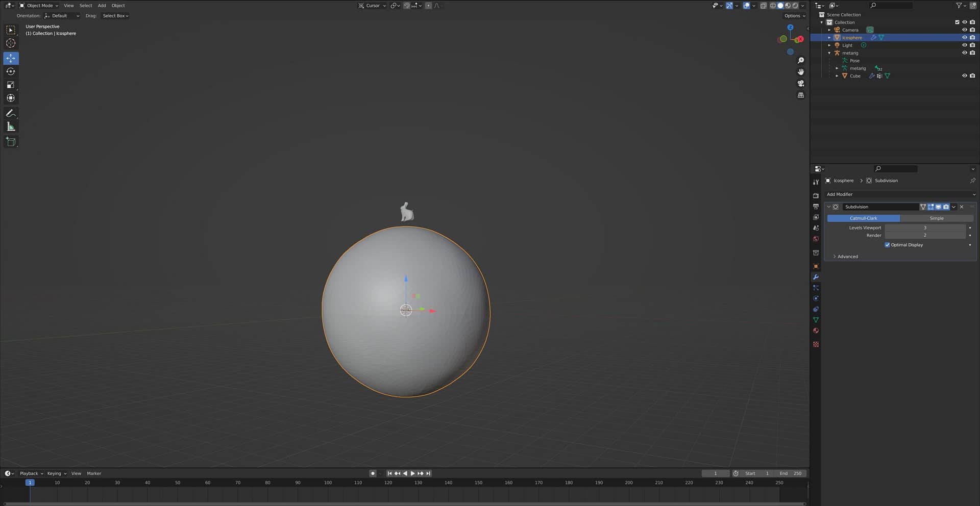This screenshot has width=980, height=506.
Task: Switch subdivision type to Simple
Action: point(936,218)
